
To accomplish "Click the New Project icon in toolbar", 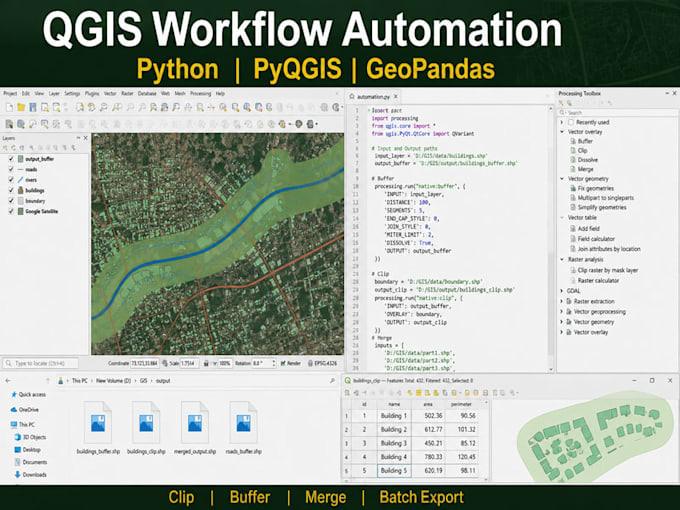I will (10, 107).
